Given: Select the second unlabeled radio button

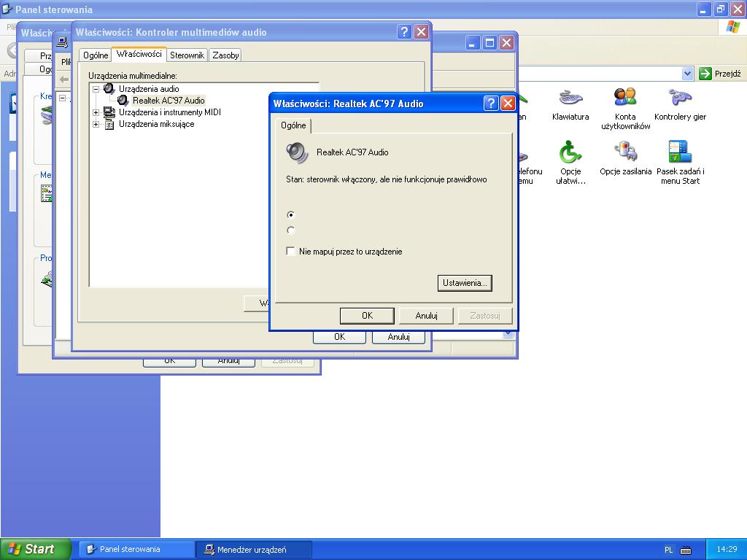Looking at the screenshot, I should tap(290, 230).
